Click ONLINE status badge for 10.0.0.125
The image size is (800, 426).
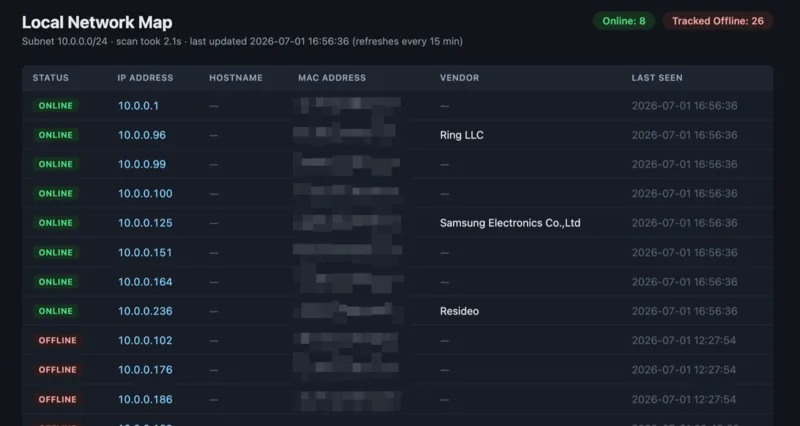click(x=56, y=223)
